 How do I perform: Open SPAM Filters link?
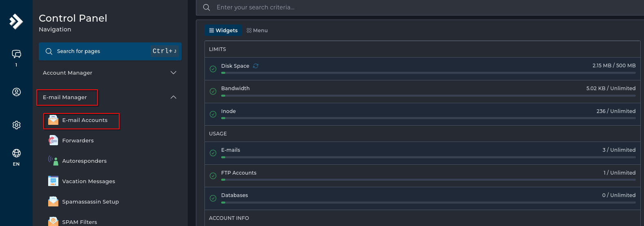click(80, 222)
